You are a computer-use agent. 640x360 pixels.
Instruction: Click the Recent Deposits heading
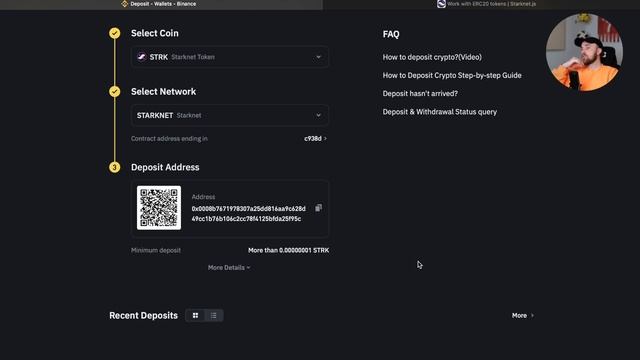[143, 316]
